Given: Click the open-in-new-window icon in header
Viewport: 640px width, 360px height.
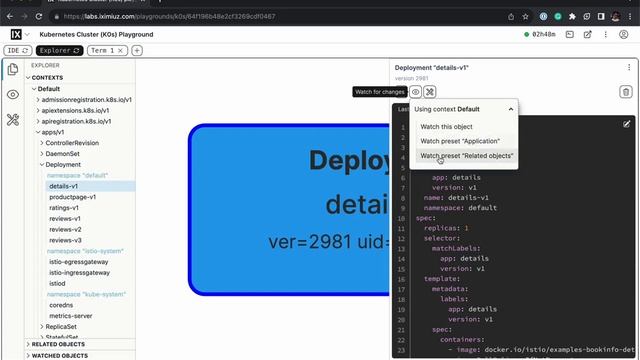Looking at the screenshot, I should coord(588,35).
